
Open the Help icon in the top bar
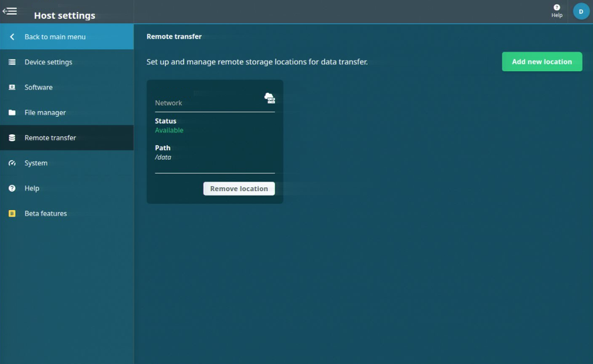click(556, 10)
